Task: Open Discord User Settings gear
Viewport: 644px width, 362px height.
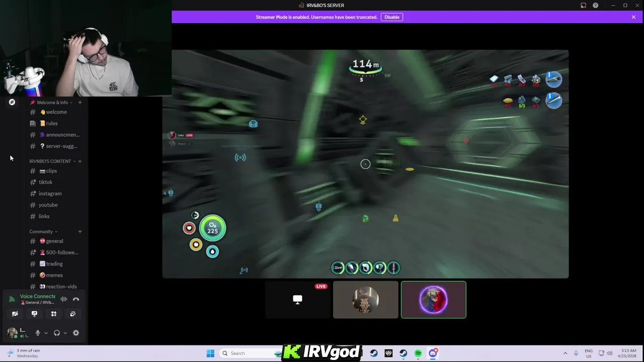Action: point(76,333)
